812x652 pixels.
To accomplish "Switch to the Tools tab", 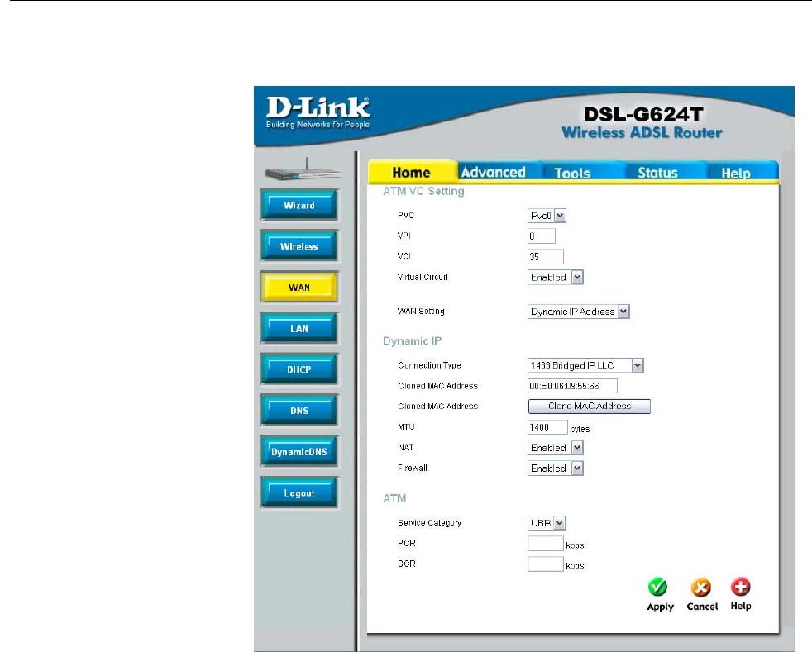I will 571,173.
